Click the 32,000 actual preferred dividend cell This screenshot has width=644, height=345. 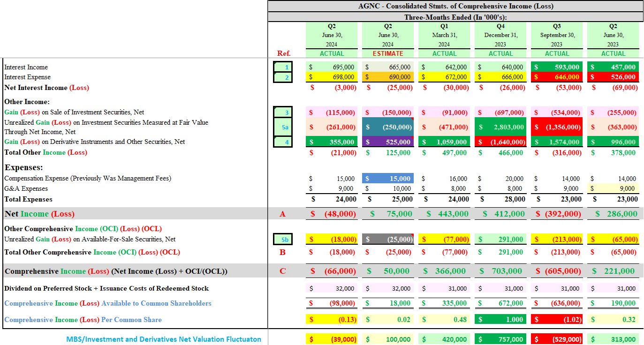pos(332,289)
